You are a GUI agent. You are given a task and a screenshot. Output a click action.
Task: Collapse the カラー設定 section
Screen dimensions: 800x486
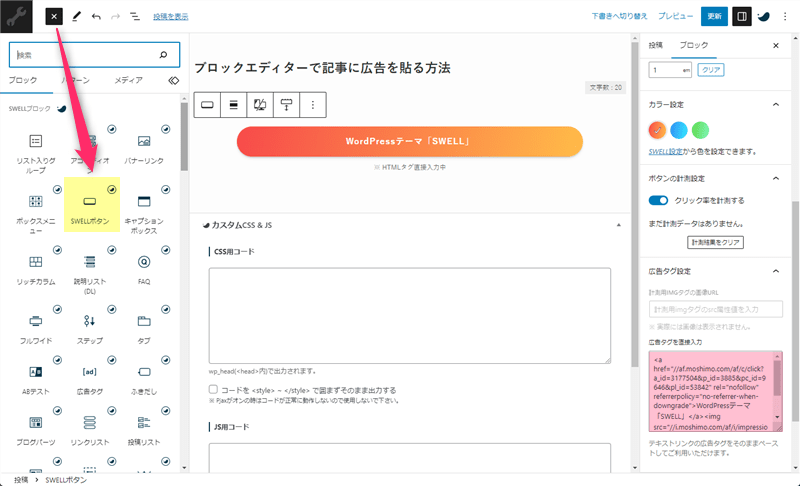tap(776, 105)
